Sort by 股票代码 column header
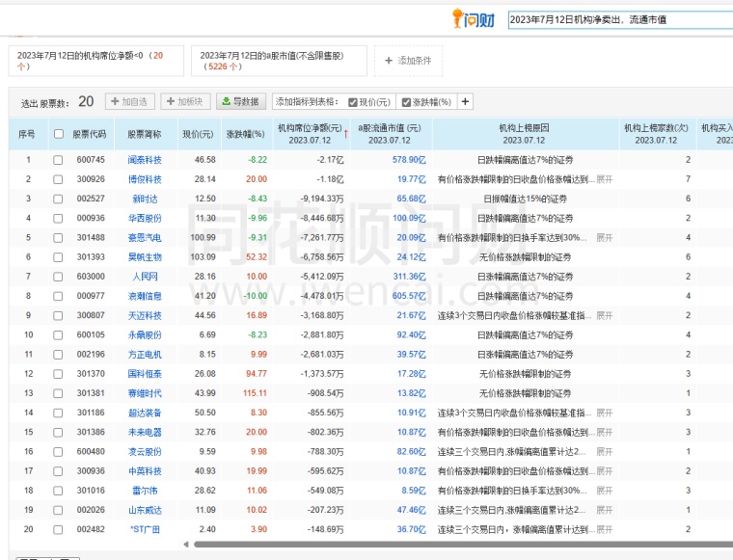Screen dimensions: 733x560 (x=90, y=134)
